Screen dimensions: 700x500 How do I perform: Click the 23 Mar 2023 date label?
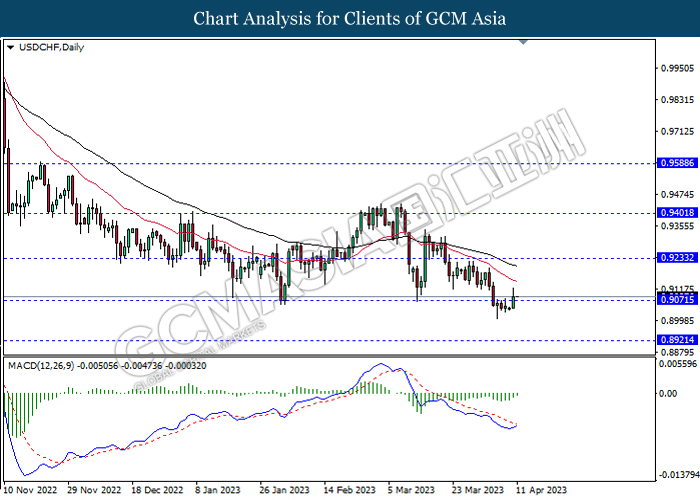[478, 490]
